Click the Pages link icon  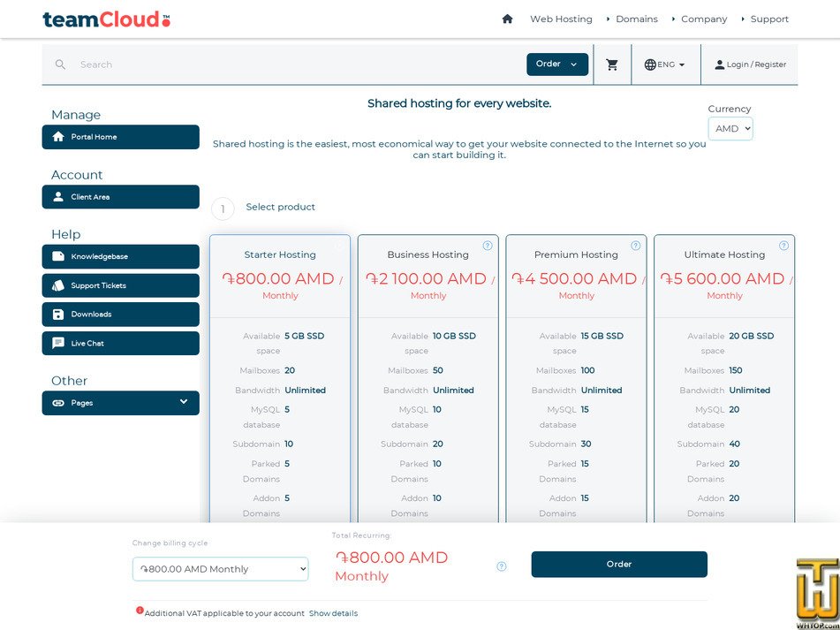[x=58, y=403]
